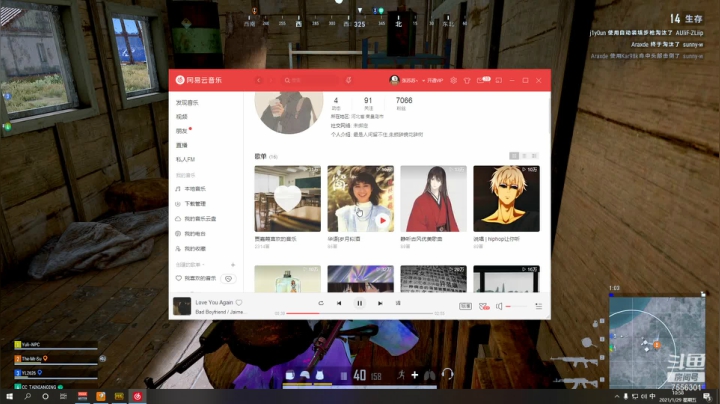Click the now-playing album art thumbnail

[182, 306]
